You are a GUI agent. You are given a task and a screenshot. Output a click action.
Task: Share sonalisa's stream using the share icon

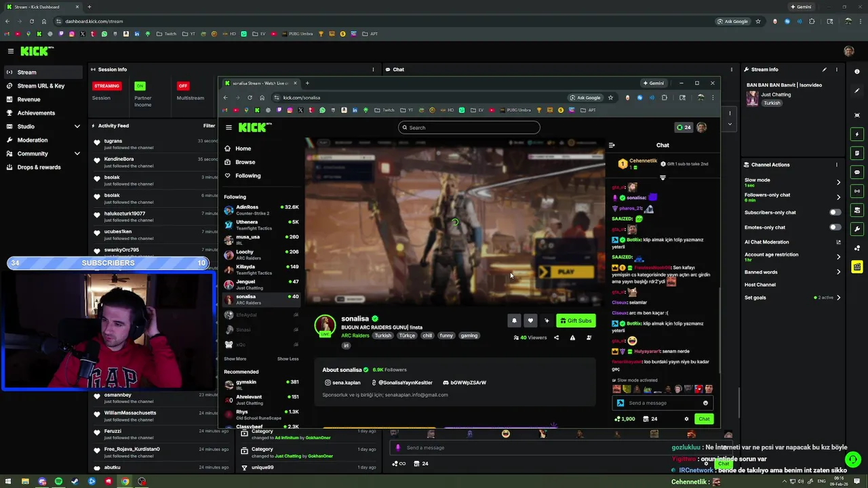pos(556,338)
